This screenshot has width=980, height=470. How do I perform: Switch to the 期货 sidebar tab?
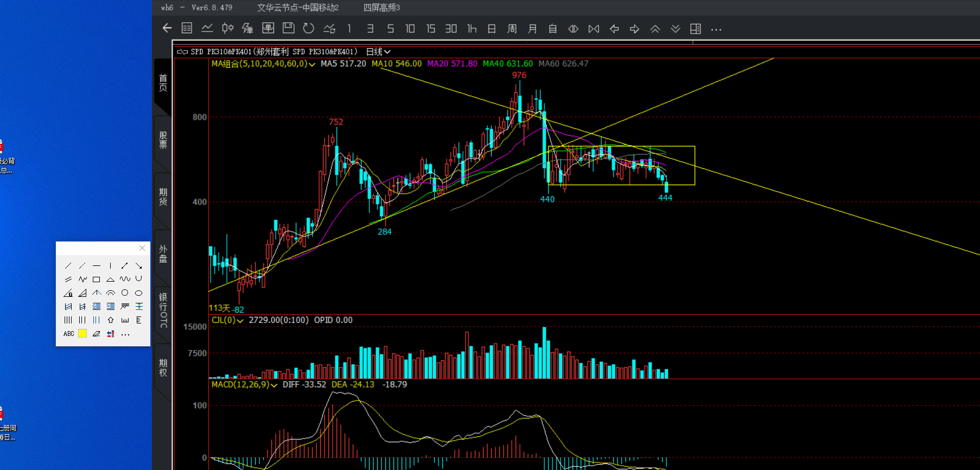[163, 196]
